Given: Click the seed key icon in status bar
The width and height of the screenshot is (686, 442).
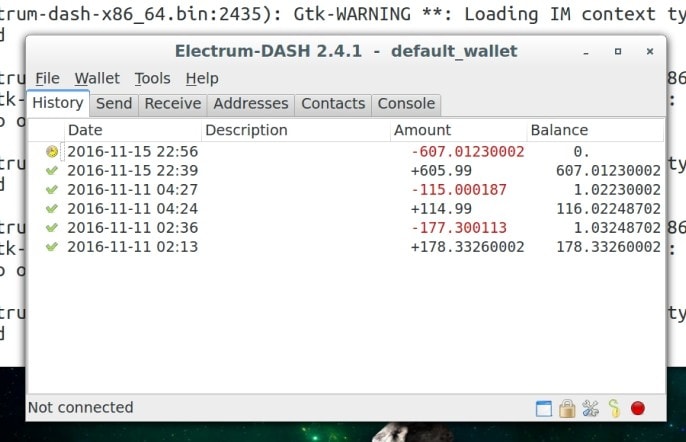Looking at the screenshot, I should (x=614, y=408).
